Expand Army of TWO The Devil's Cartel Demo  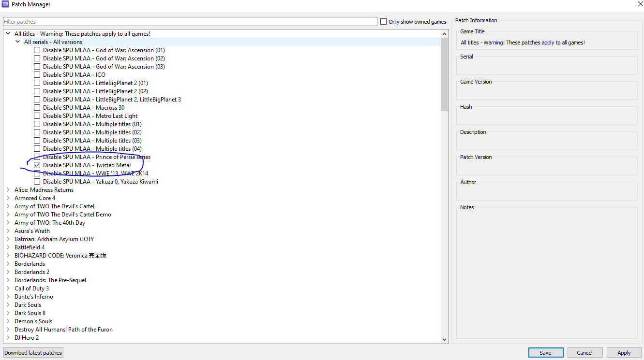[x=8, y=215]
